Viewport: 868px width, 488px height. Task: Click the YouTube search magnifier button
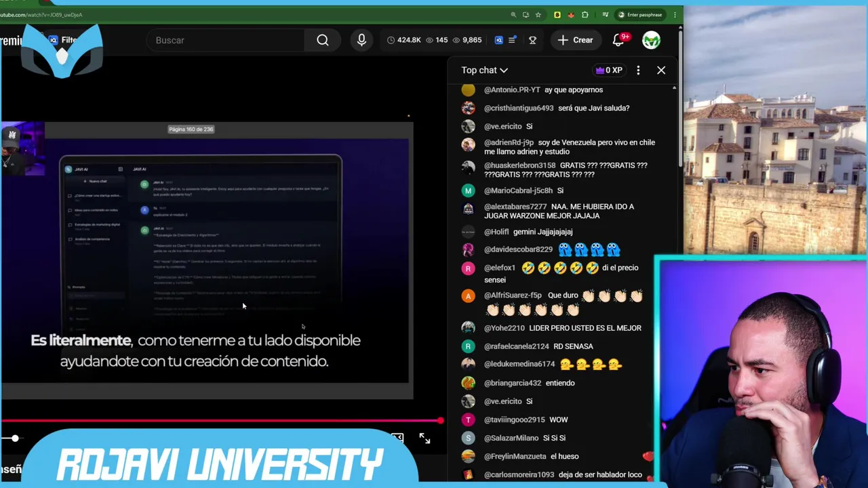click(x=323, y=40)
